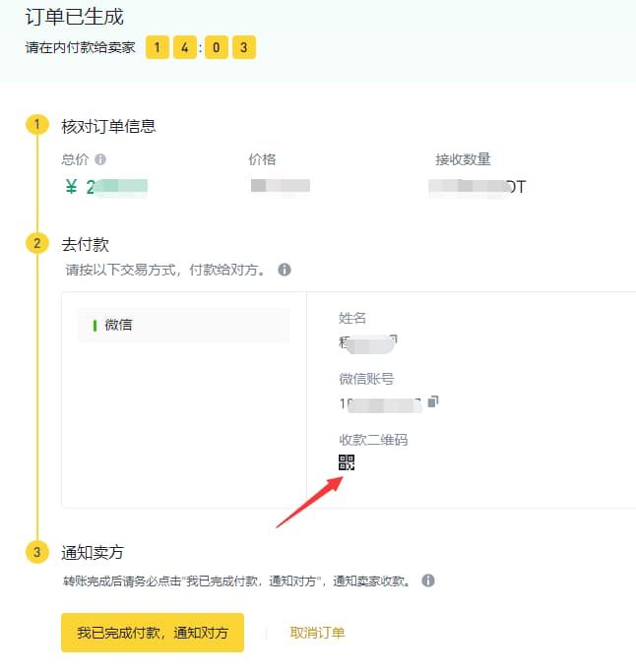This screenshot has width=636, height=672.
Task: Click the 核对订单信息 step title
Action: tap(108, 126)
